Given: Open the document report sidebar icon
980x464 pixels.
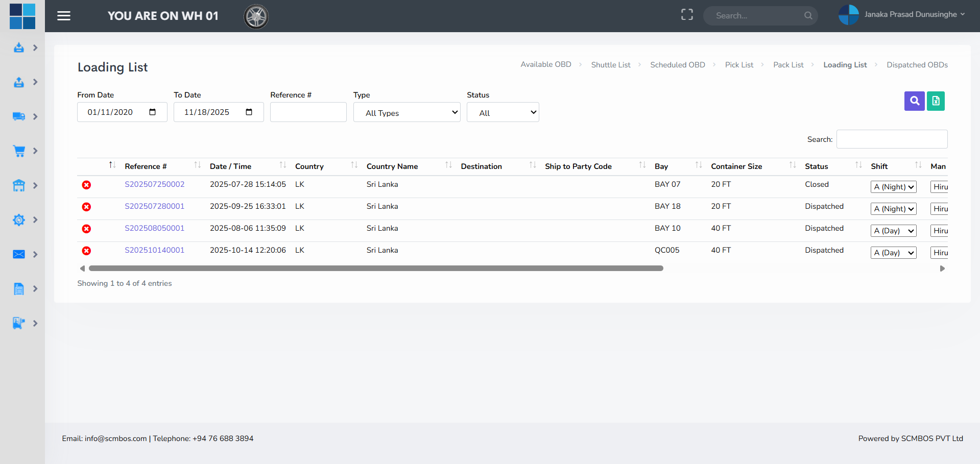Looking at the screenshot, I should point(19,289).
